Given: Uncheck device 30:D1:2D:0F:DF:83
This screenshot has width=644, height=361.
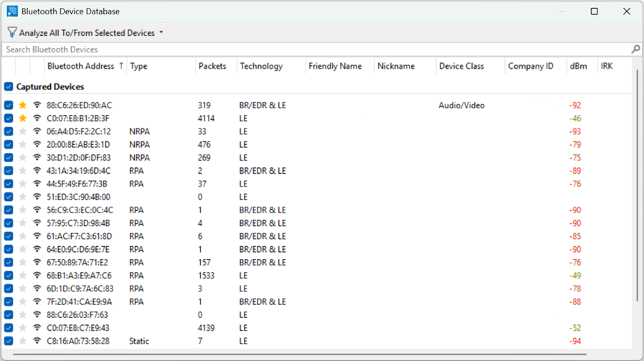Looking at the screenshot, I should (9, 158).
